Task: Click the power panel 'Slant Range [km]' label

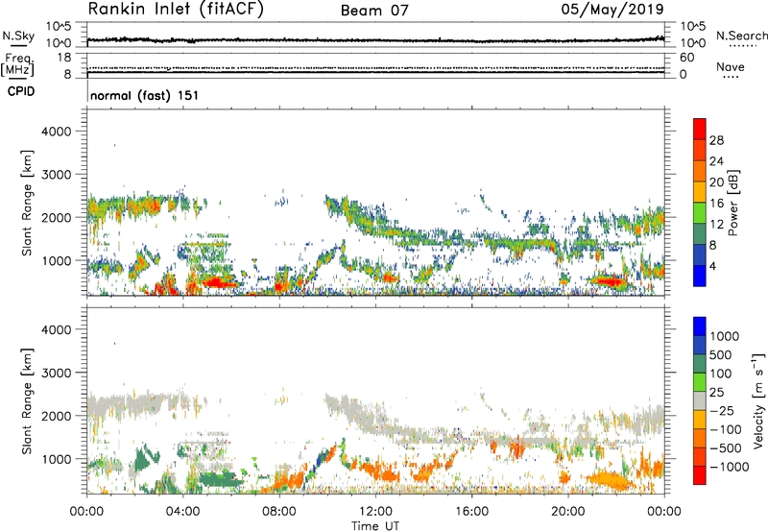Action: [27, 203]
